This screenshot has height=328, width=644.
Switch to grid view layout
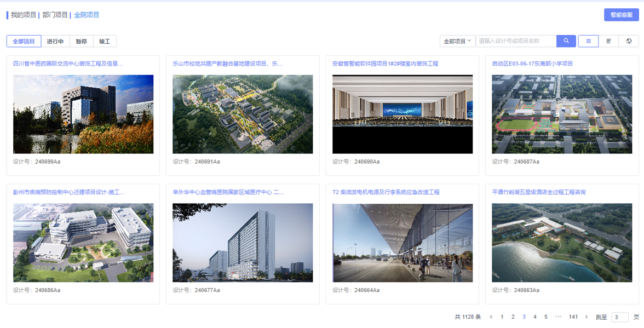[588, 41]
